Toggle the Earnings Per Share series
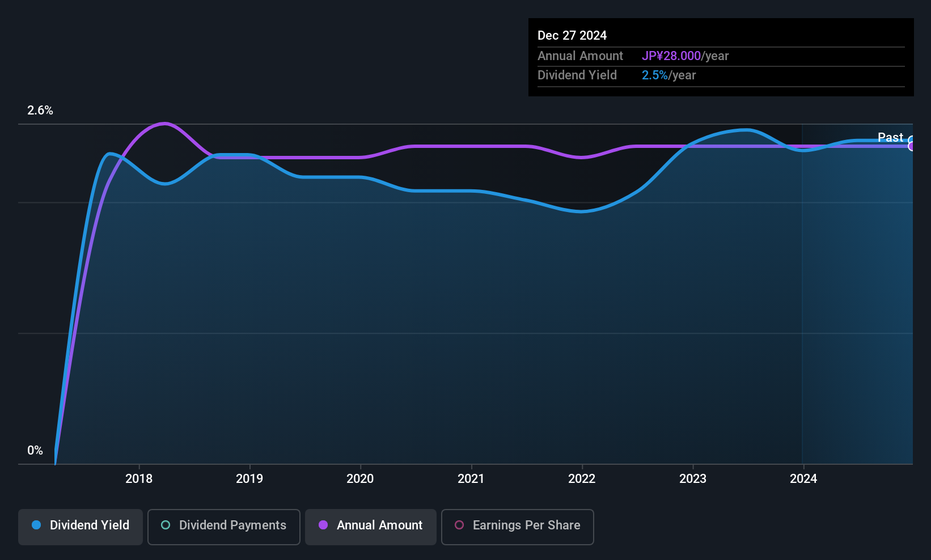This screenshot has height=560, width=931. [x=518, y=527]
